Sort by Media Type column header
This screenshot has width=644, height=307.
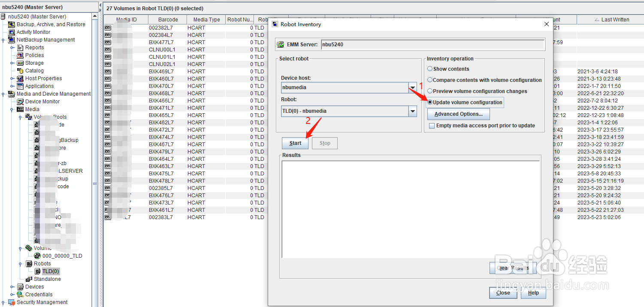coord(206,20)
